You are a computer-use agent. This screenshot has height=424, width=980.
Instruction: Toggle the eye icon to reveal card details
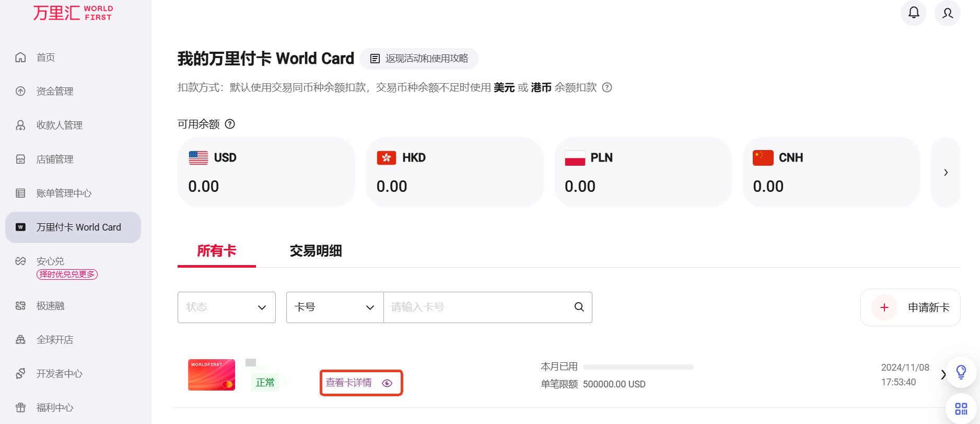tap(387, 383)
